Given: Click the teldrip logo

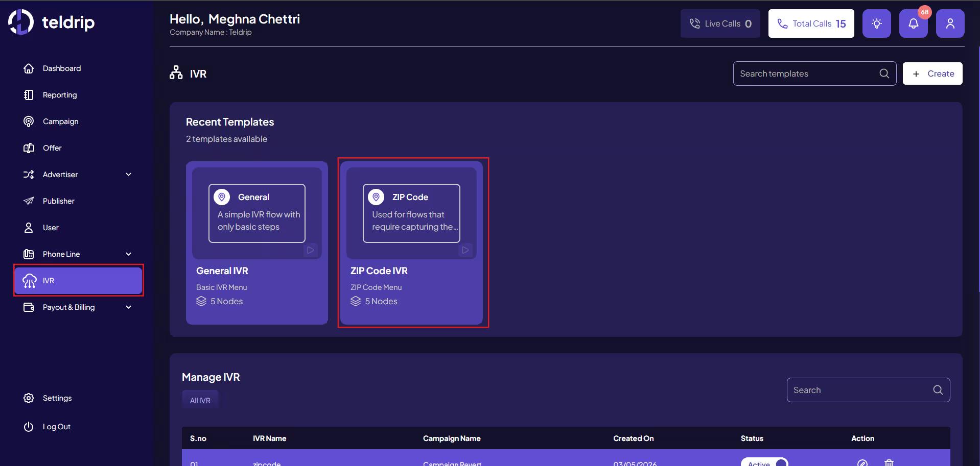Looking at the screenshot, I should [52, 22].
